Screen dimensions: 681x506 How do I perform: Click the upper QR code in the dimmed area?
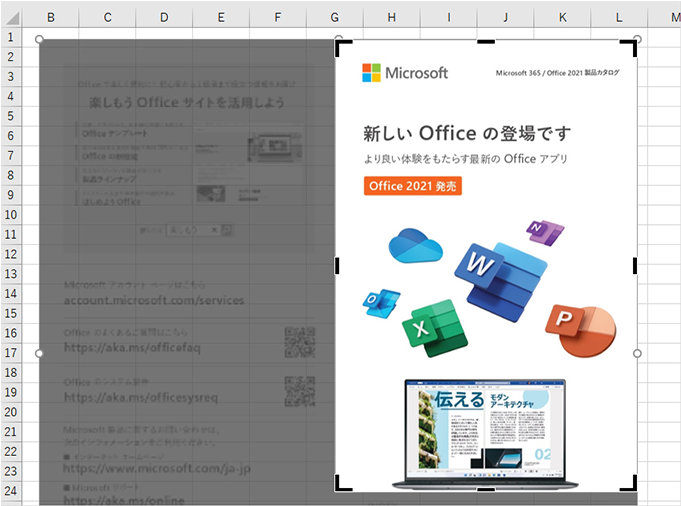coord(300,343)
